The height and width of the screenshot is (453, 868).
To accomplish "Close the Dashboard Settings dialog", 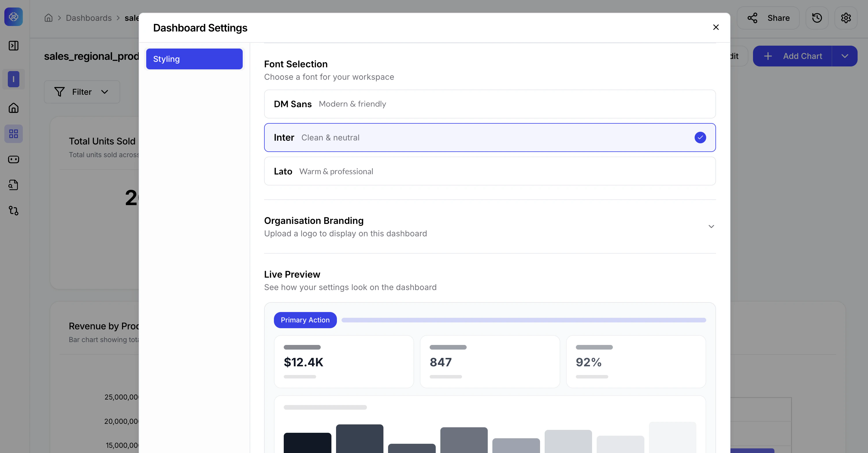I will click(x=716, y=27).
